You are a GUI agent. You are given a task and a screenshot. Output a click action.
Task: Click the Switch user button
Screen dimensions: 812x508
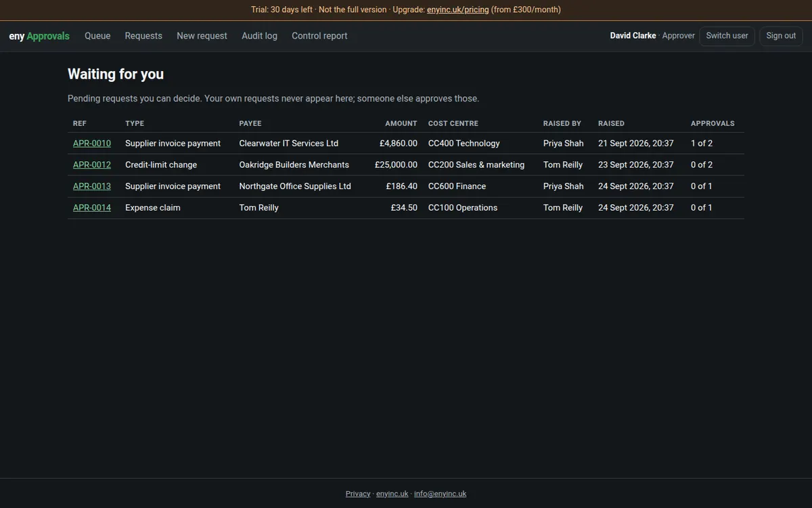[x=727, y=36]
